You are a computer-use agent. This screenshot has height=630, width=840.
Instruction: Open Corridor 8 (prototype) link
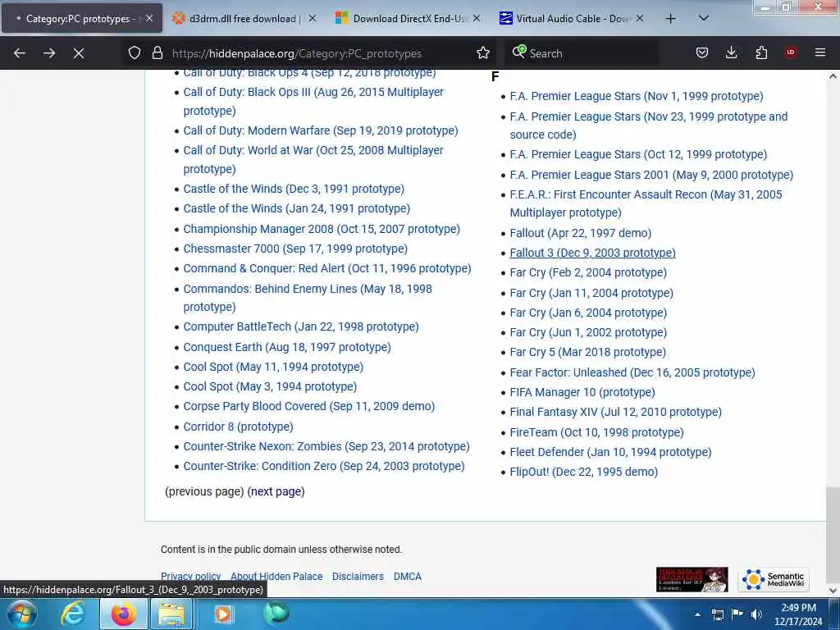[238, 427]
